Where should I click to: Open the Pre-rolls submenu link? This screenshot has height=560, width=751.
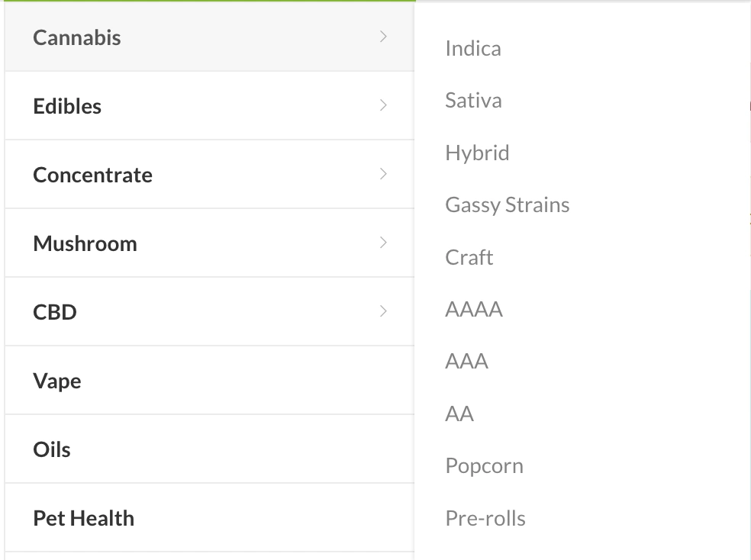point(485,519)
